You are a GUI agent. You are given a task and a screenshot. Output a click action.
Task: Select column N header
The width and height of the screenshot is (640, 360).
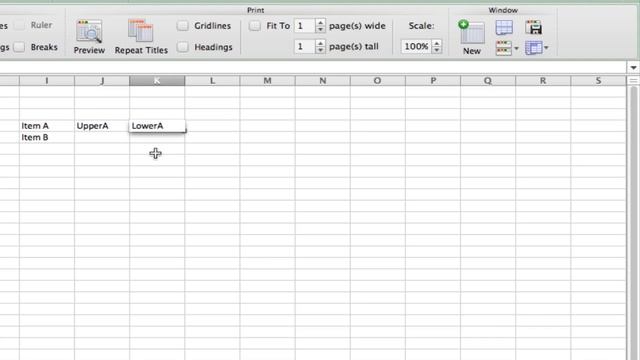click(x=322, y=81)
